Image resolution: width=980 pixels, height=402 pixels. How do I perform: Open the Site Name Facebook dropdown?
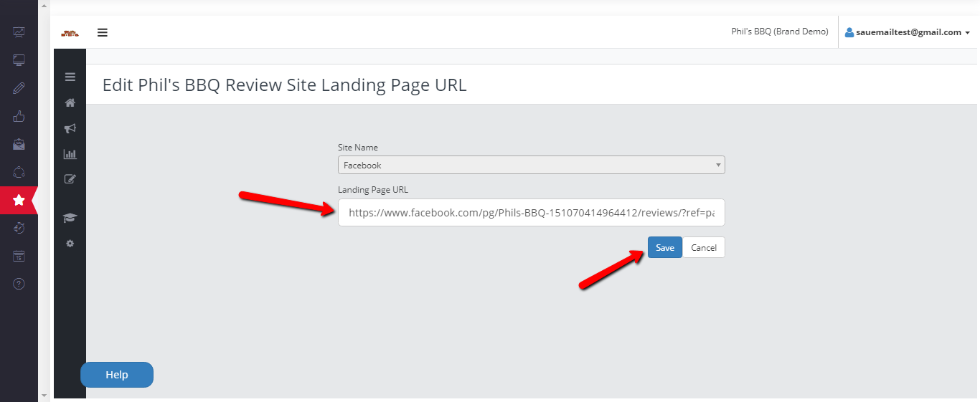531,165
